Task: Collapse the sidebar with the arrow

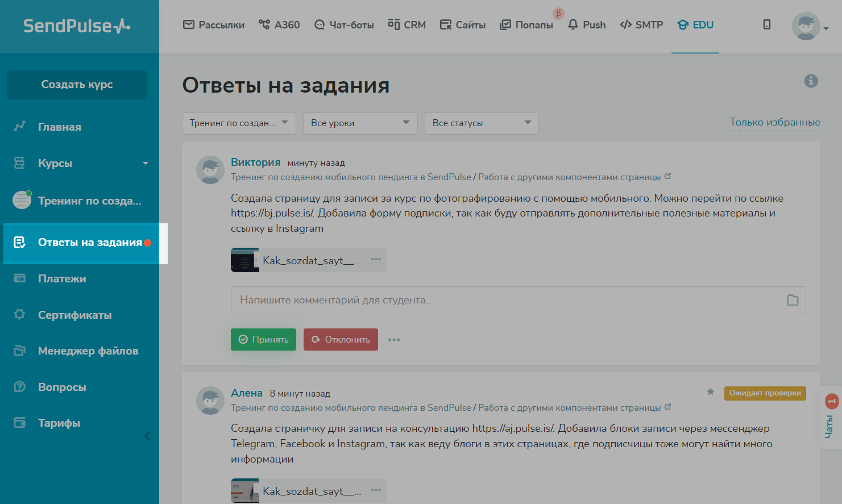Action: 147,436
